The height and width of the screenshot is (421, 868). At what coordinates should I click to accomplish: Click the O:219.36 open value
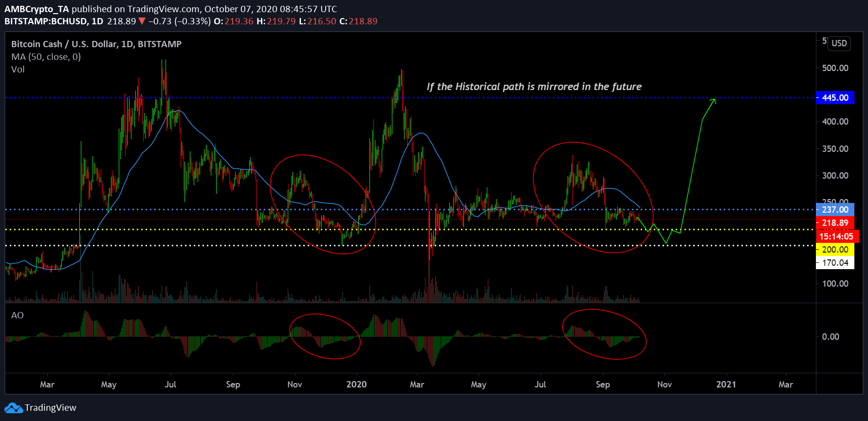point(234,21)
